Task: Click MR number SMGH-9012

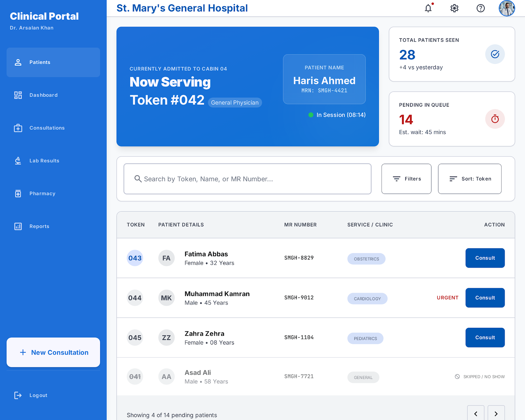Action: pos(299,298)
